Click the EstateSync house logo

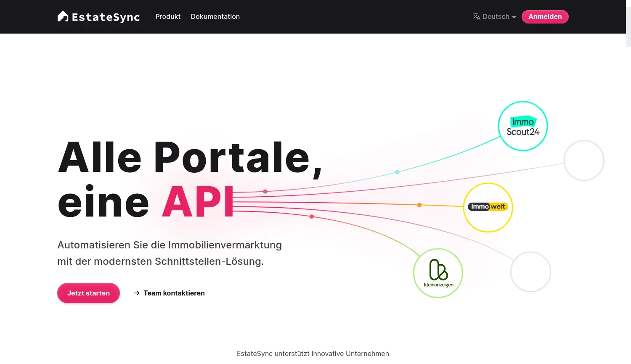[x=63, y=16]
